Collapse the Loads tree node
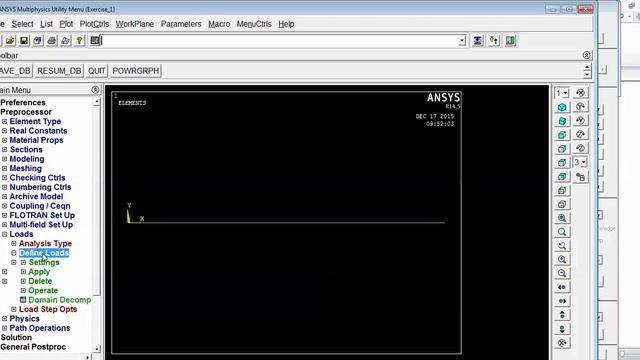This screenshot has width=640, height=360. [x=4, y=234]
